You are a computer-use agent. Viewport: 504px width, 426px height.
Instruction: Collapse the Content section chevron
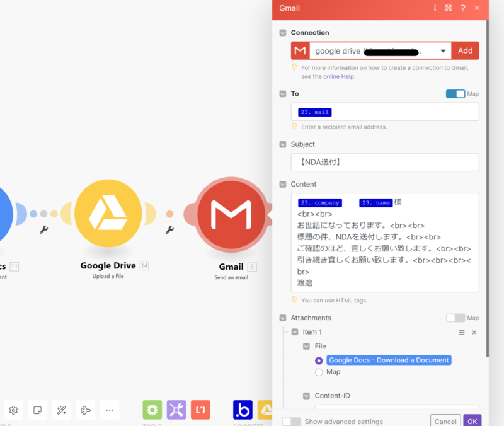pos(283,184)
